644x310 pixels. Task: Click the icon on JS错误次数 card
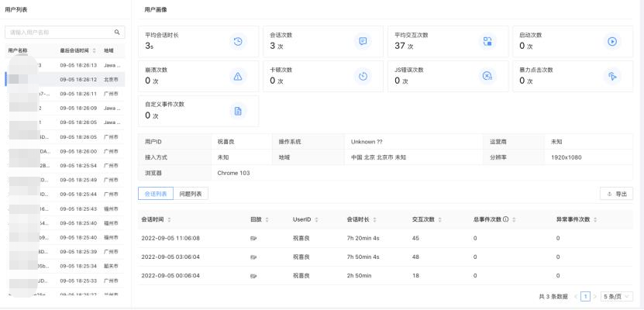(x=487, y=75)
